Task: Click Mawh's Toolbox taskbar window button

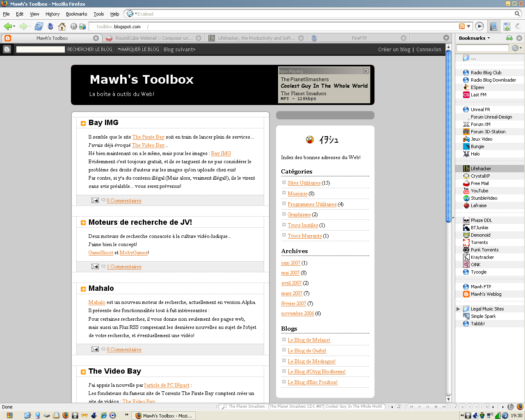Action: click(164, 415)
